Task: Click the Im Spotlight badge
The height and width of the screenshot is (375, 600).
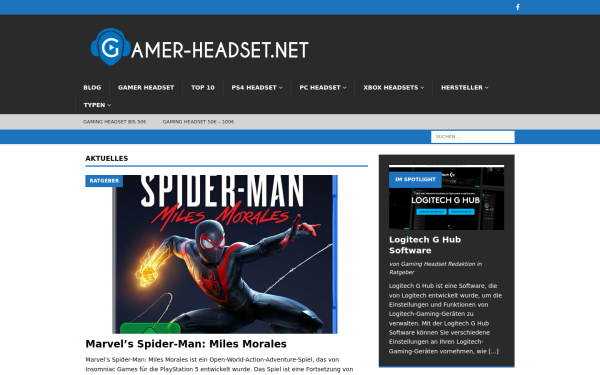Action: pos(415,179)
